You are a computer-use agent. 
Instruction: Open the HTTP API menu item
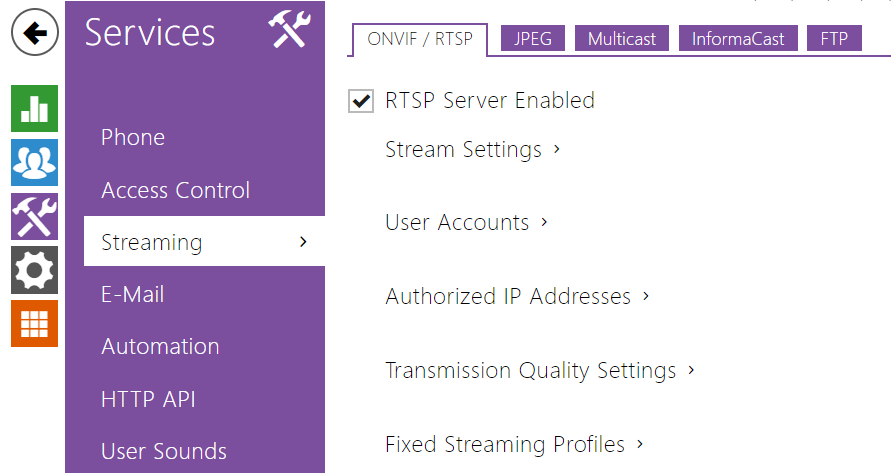pyautogui.click(x=148, y=400)
